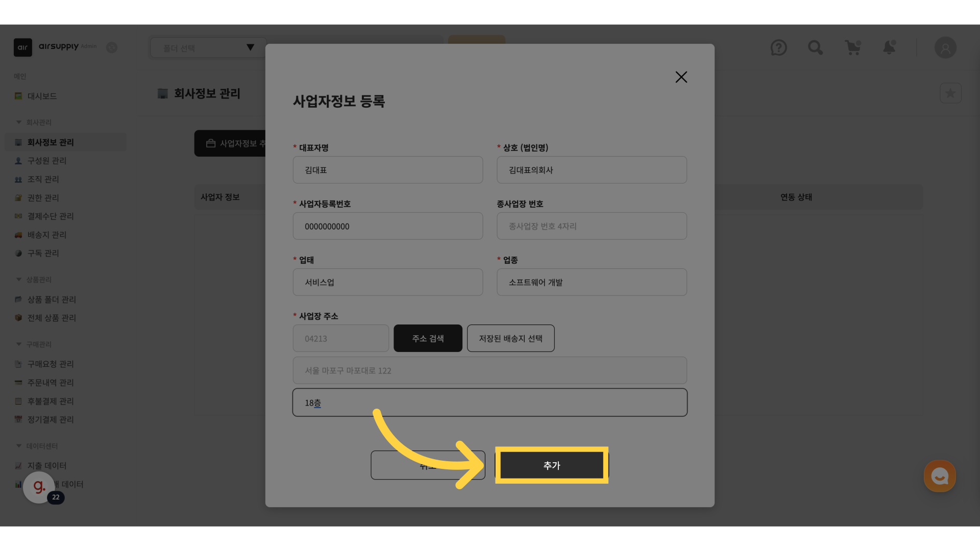Click the airsupply logo icon
Screen dimensions: 980x551
click(x=23, y=47)
